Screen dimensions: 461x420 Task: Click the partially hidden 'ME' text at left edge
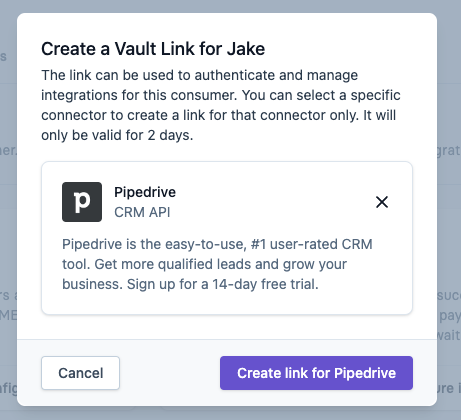pyautogui.click(x=8, y=315)
